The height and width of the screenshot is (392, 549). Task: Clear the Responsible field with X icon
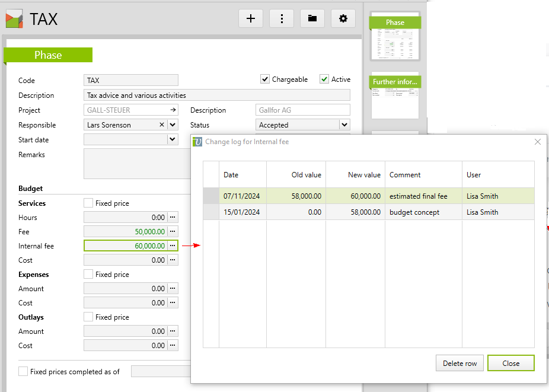click(162, 125)
